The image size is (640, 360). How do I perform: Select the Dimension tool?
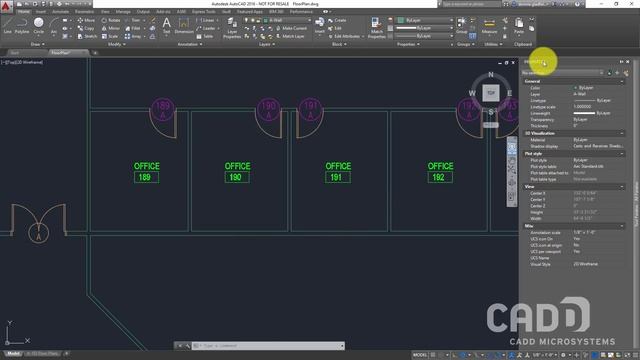coord(184,25)
